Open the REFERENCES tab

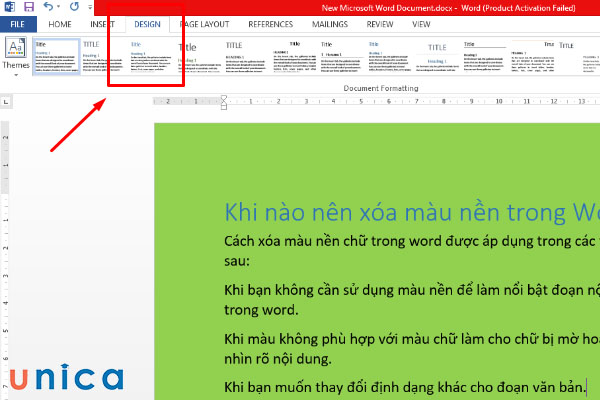pyautogui.click(x=271, y=24)
